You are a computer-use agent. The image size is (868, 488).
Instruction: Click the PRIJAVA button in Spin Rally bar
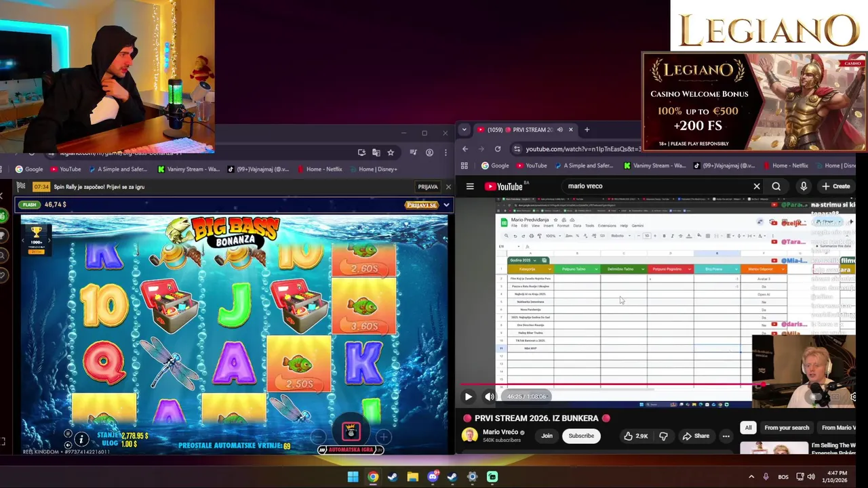428,187
